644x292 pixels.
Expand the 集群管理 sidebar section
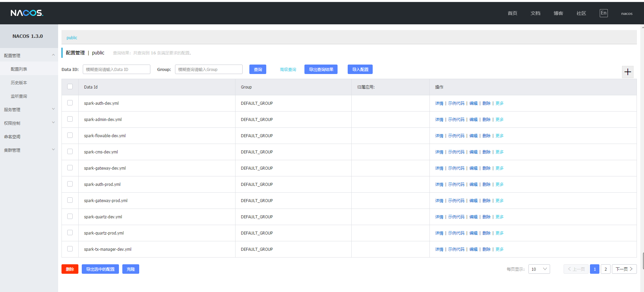click(29, 150)
